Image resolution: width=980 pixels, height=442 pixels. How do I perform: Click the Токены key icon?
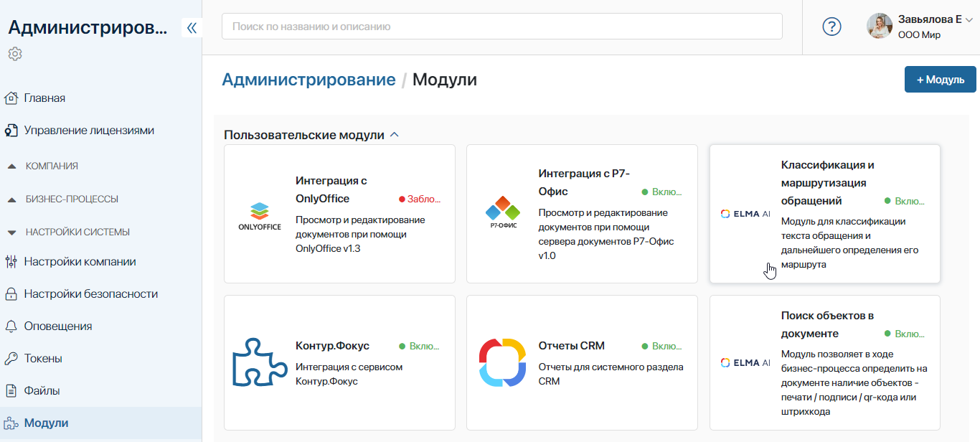point(13,358)
